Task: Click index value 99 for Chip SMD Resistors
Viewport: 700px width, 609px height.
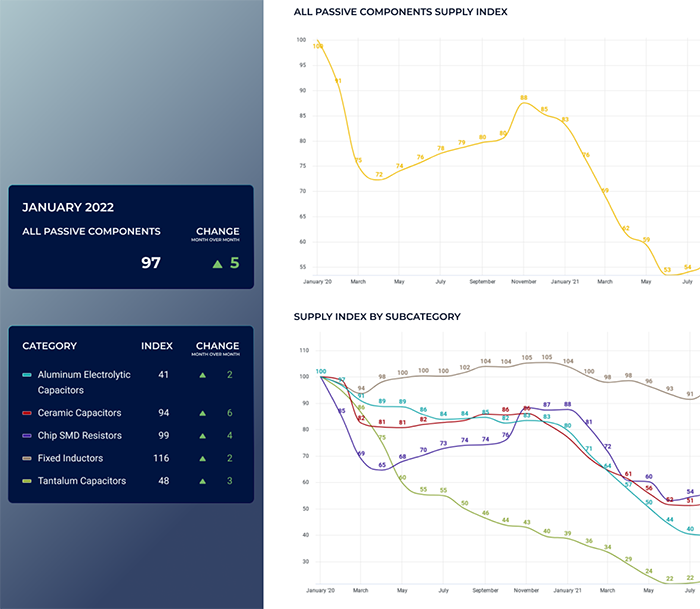Action: (163, 436)
